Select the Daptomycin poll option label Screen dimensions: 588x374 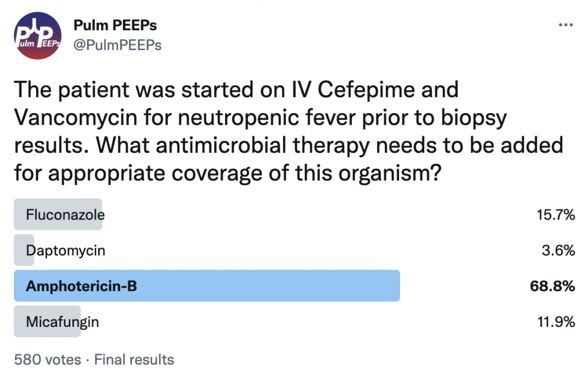[x=65, y=250]
